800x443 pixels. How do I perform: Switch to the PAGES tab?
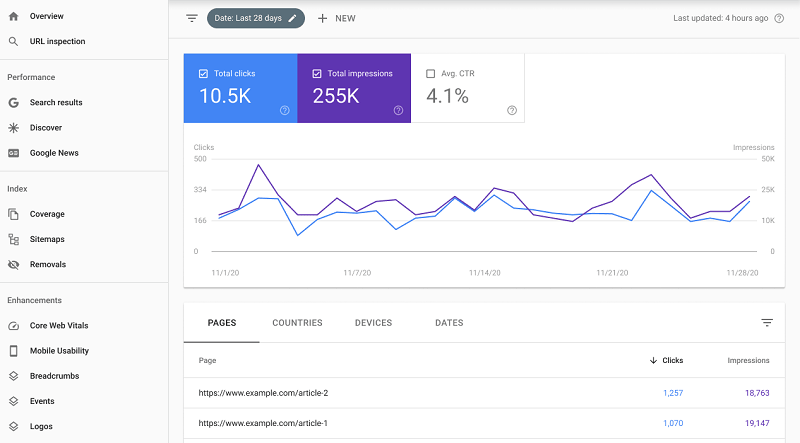point(222,323)
